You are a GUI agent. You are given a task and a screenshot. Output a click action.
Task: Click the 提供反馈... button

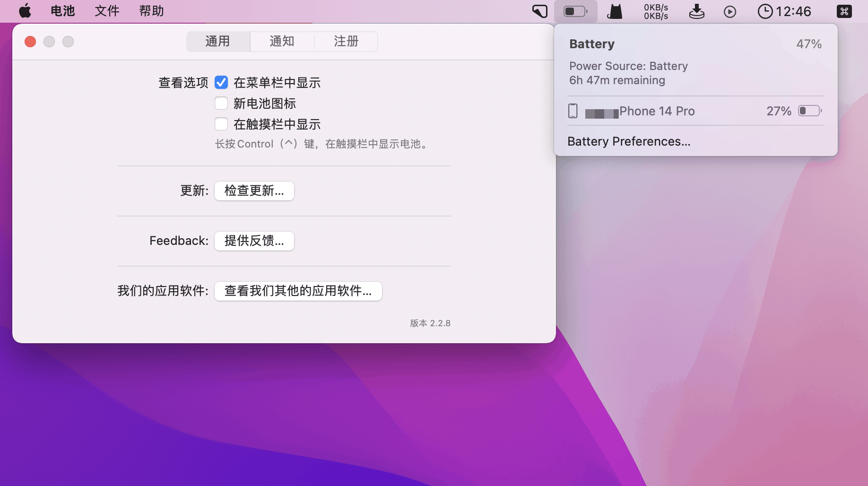(254, 241)
